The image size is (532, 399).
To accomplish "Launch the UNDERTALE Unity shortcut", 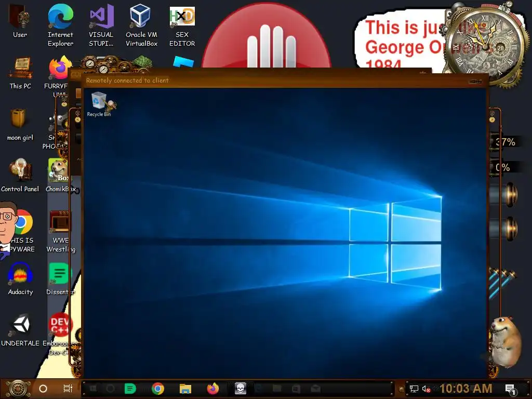I will pyautogui.click(x=20, y=330).
